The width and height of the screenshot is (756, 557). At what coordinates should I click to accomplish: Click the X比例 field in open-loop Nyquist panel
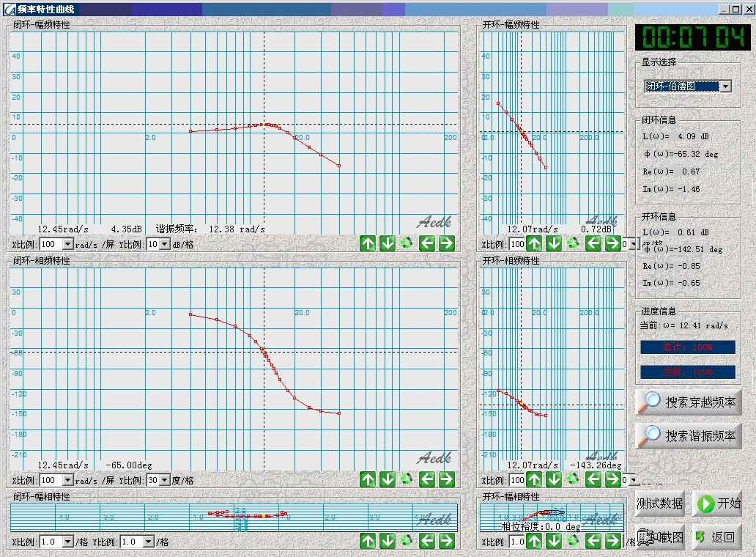(x=517, y=542)
